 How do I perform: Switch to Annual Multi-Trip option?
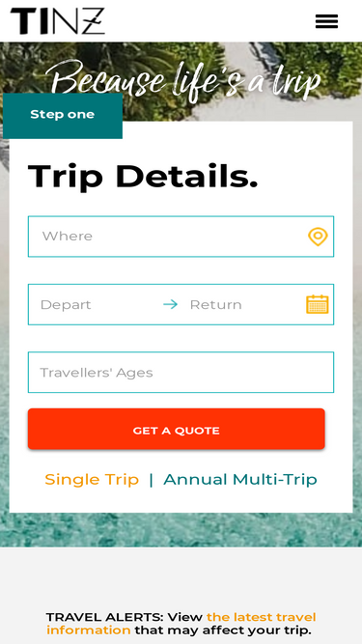240,479
